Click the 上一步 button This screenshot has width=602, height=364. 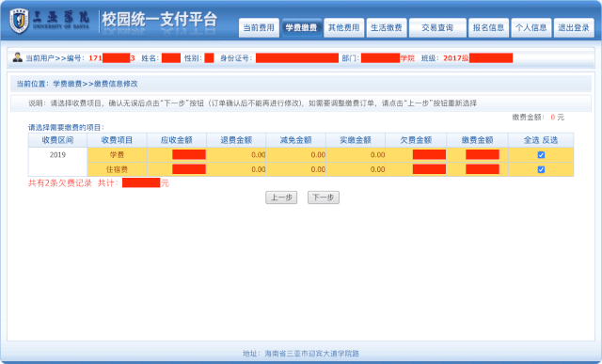point(281,198)
